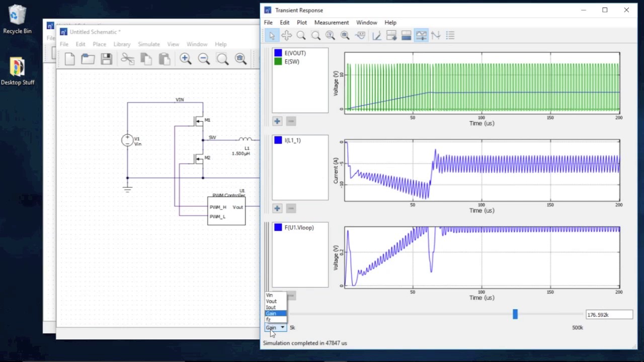This screenshot has height=362, width=644.
Task: Click zoom-to-fit home magnifier in schematic toolbar
Action: (240, 59)
